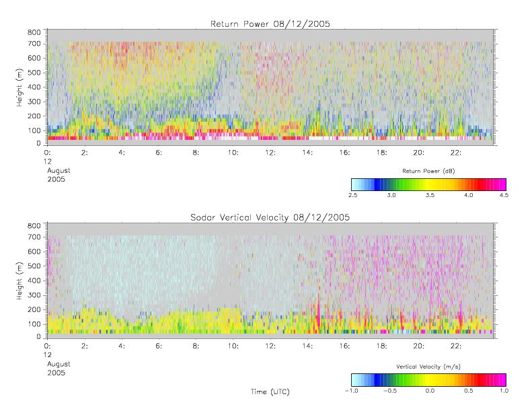The image size is (532, 411).
Task: Click the Return Power (dB) color bar
Action: [x=428, y=184]
